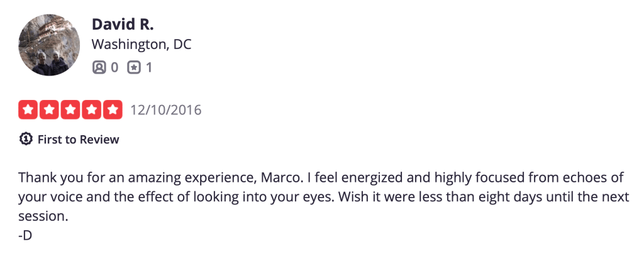644x256 pixels.
Task: Click the fourth red rating star
Action: coord(92,109)
